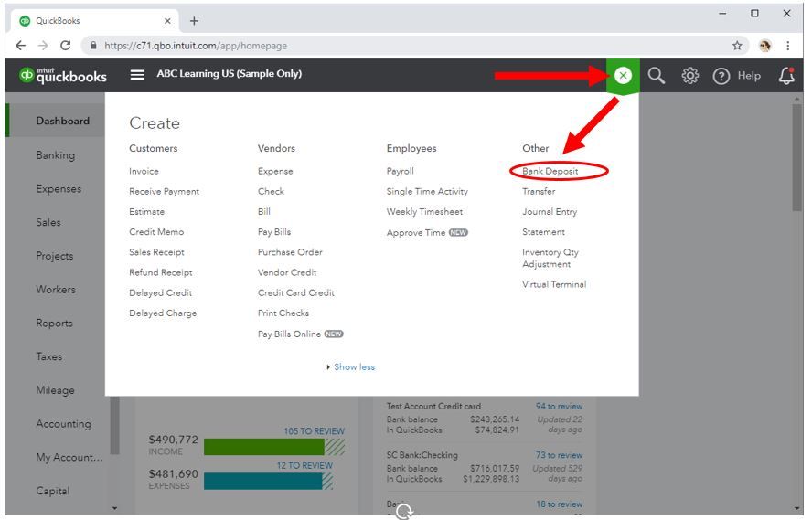
Task: Select Receive Payment
Action: tap(165, 191)
